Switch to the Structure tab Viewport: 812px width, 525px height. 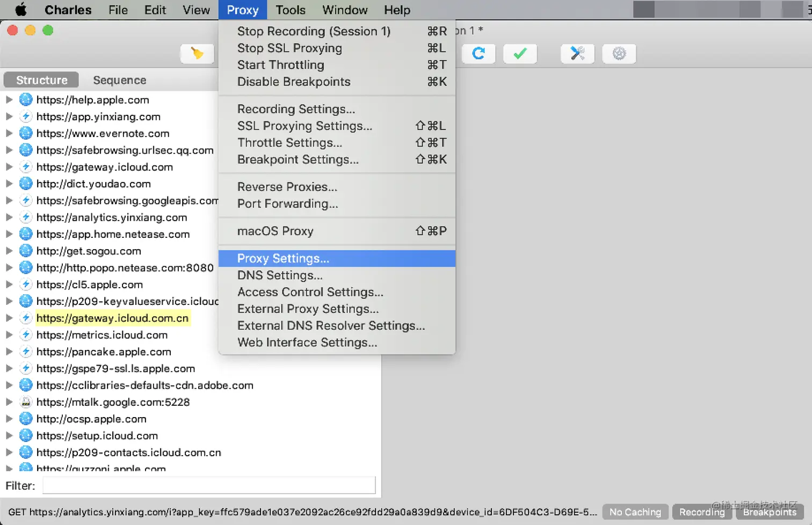[41, 80]
